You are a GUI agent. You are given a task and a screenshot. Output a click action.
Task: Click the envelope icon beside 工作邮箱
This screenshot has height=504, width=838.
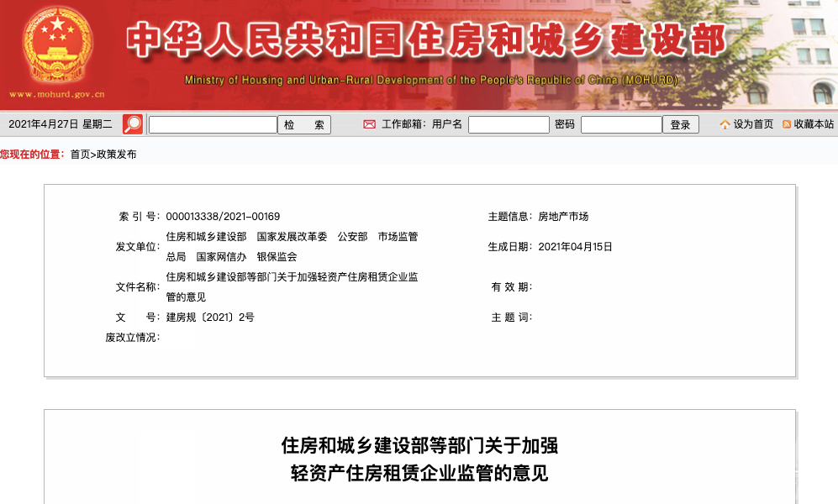368,123
